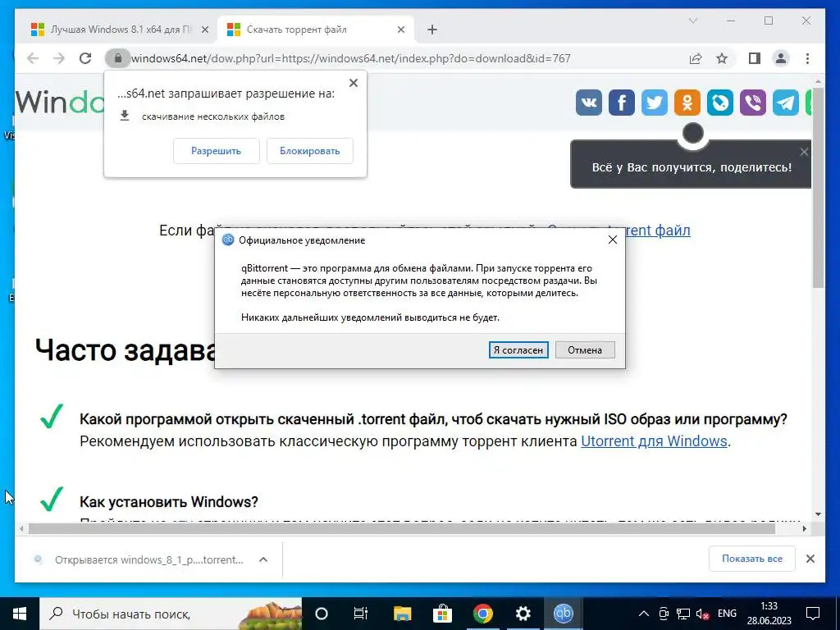This screenshot has height=630, width=840.
Task: Open the Utorrent для Windows link
Action: coord(654,441)
